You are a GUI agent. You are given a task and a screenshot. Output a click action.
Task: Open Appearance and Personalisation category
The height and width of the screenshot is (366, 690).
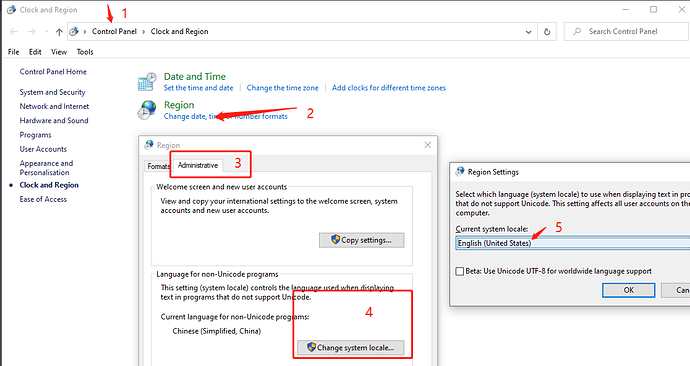(x=46, y=168)
